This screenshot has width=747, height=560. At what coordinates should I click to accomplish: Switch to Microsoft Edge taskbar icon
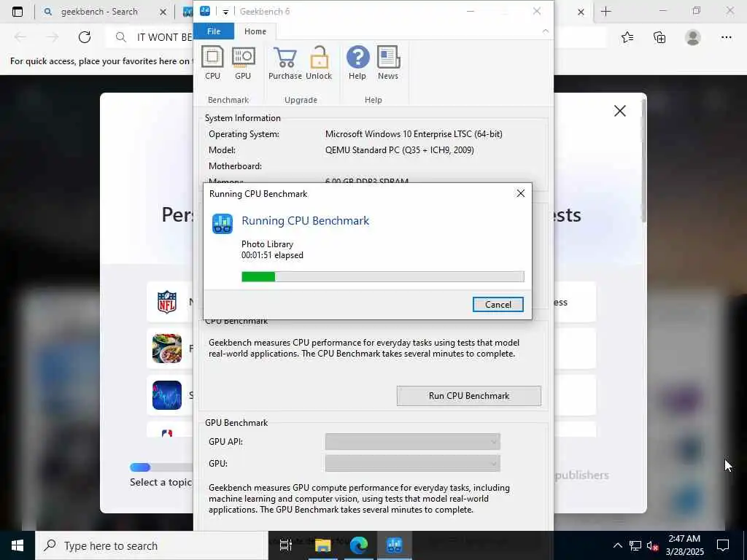tap(359, 545)
